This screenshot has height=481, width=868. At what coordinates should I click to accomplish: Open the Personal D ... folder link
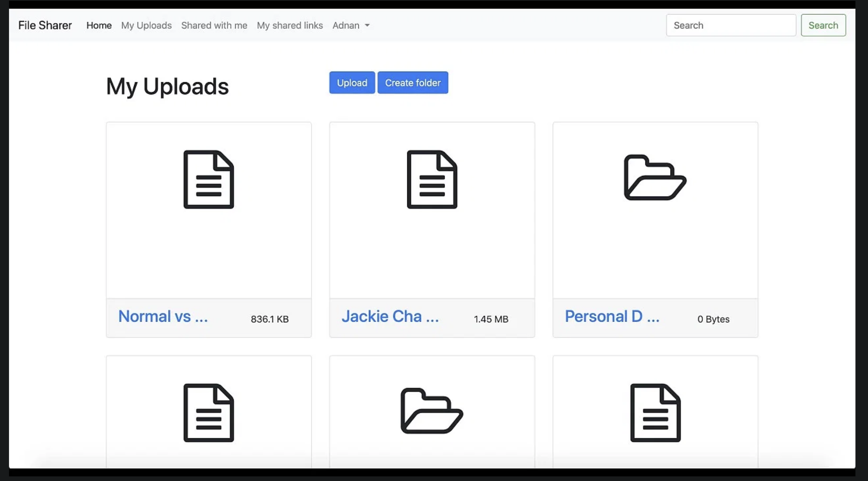612,317
